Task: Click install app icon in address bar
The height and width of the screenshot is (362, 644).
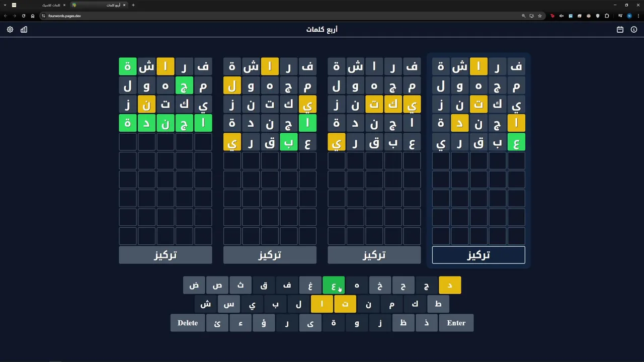Action: click(531, 16)
